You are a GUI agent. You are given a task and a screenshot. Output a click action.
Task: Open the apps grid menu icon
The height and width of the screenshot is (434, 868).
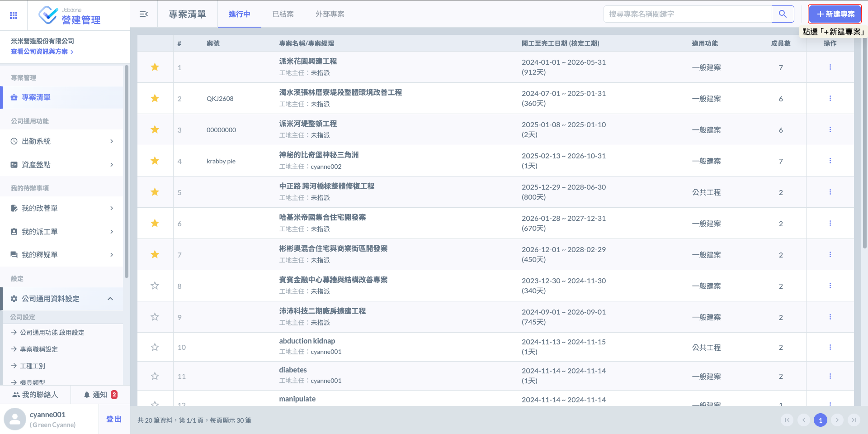(14, 15)
